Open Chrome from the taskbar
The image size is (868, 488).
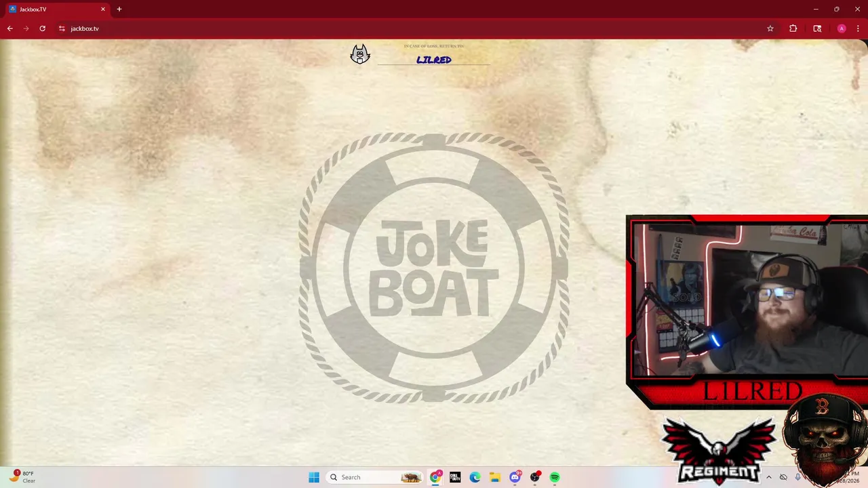(x=435, y=477)
